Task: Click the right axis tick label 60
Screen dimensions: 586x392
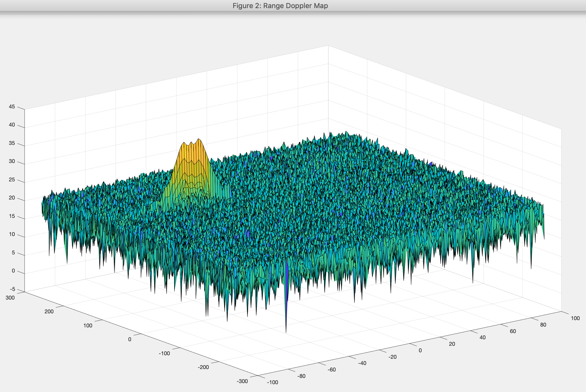Action: [x=513, y=331]
